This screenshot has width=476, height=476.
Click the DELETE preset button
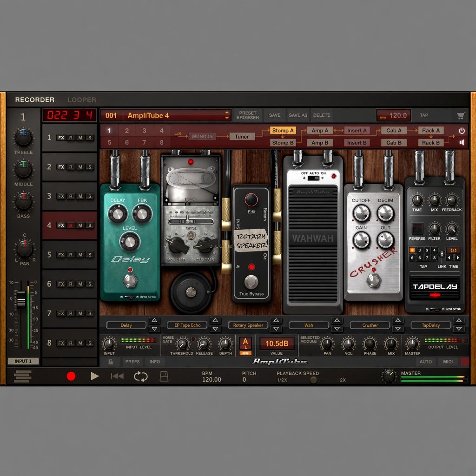point(322,115)
